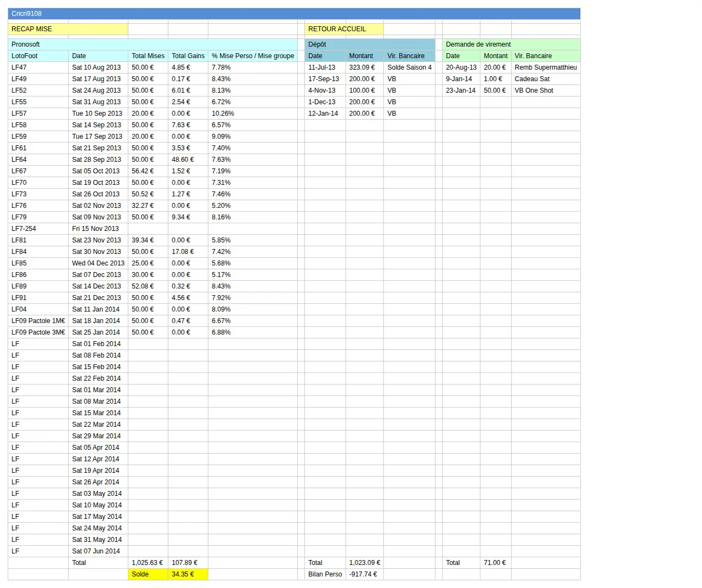The width and height of the screenshot is (702, 588).
Task: Select the date Wed 04 Dec 2013
Action: pos(98,263)
